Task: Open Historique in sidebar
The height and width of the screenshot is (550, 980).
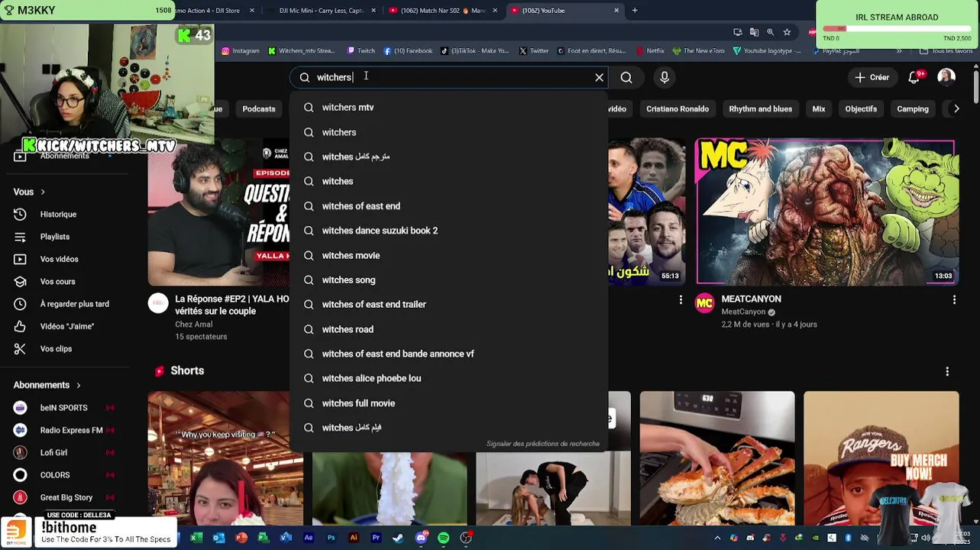Action: [58, 215]
